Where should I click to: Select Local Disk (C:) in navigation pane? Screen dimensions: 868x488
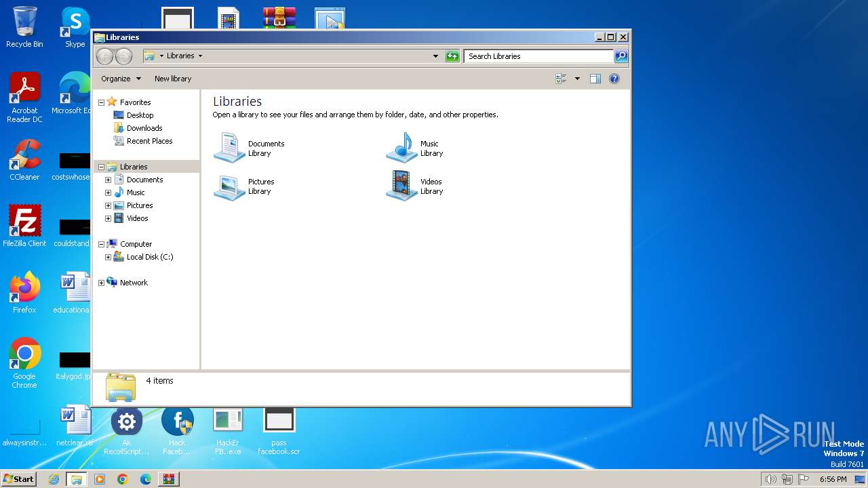150,257
